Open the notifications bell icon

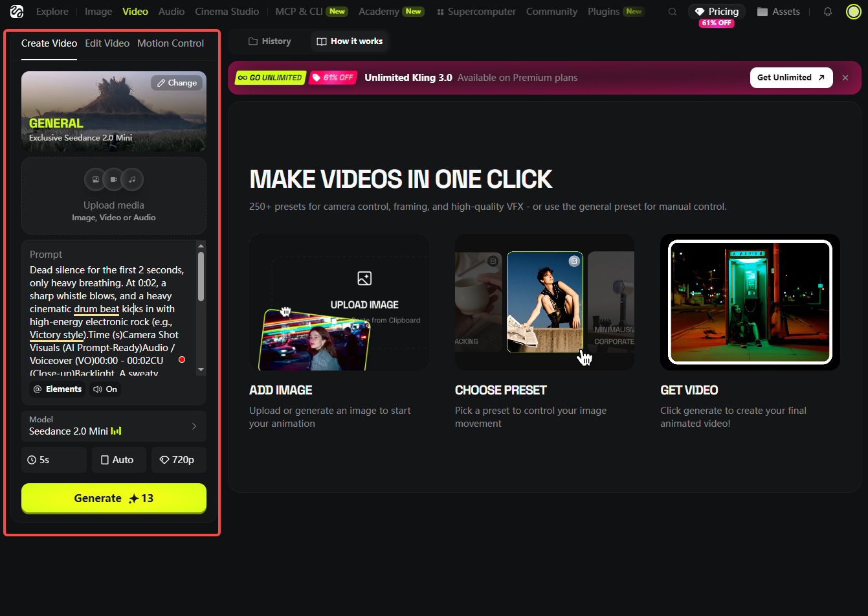click(x=827, y=12)
